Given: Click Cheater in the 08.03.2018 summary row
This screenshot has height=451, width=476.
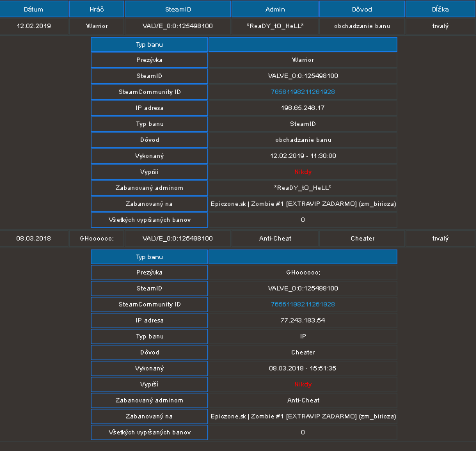Looking at the screenshot, I should (x=363, y=239).
